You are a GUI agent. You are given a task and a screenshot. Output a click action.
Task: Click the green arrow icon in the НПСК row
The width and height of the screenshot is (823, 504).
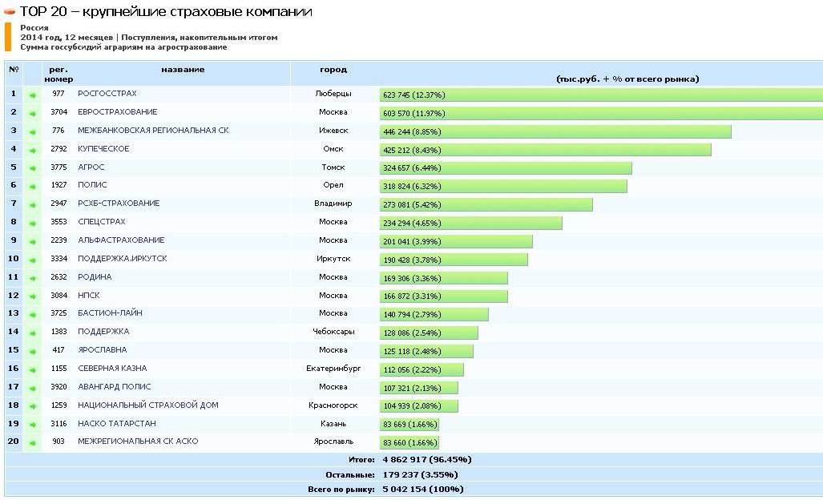tap(33, 296)
